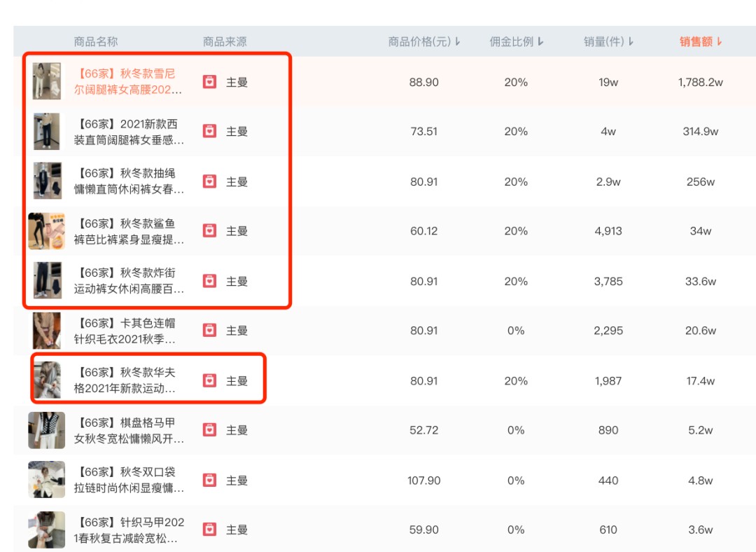Select price value 88.90
The image size is (756, 552).
[x=423, y=82]
